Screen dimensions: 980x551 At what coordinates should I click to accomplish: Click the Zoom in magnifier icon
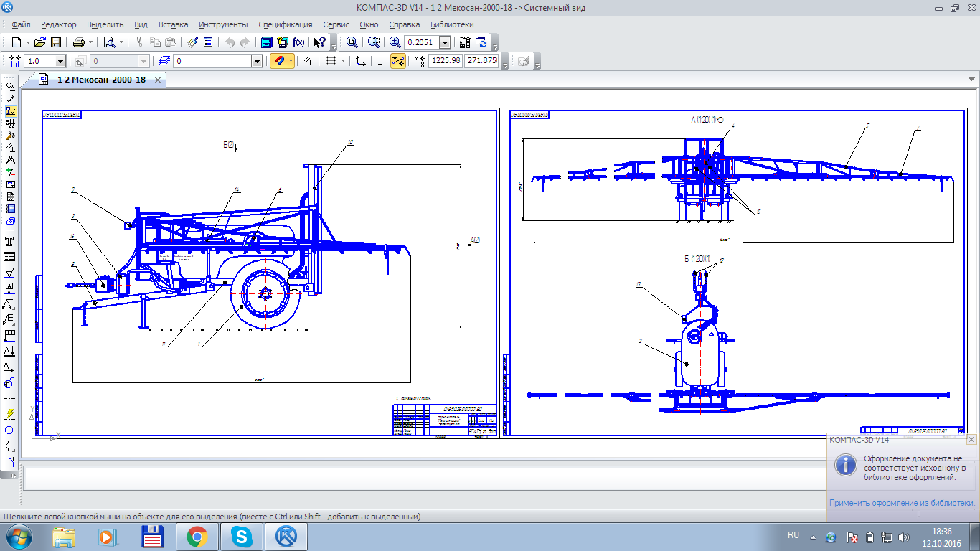coord(395,42)
